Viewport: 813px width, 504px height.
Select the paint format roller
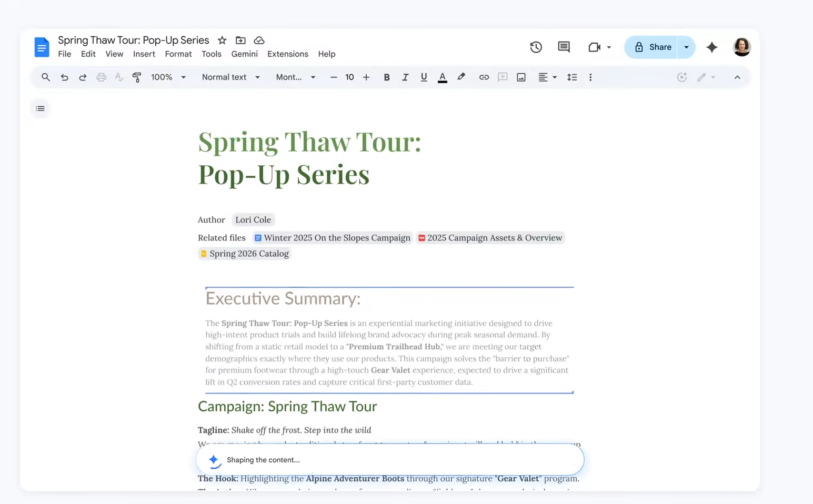tap(137, 77)
